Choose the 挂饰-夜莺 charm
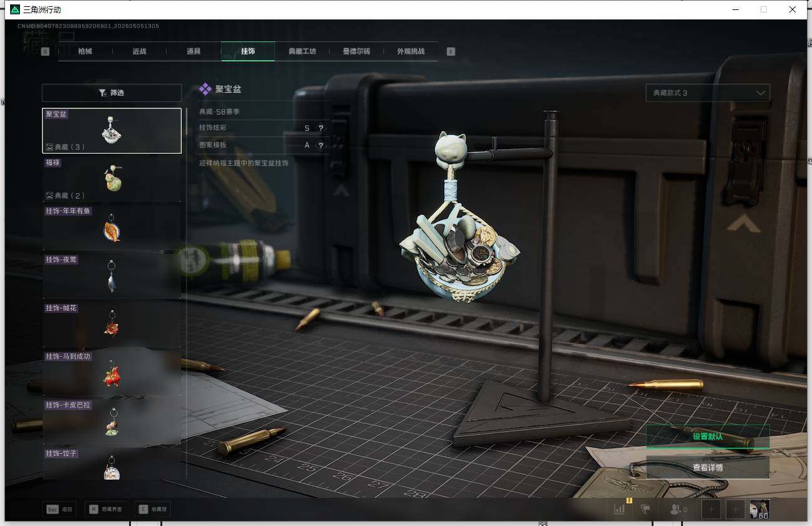 112,276
